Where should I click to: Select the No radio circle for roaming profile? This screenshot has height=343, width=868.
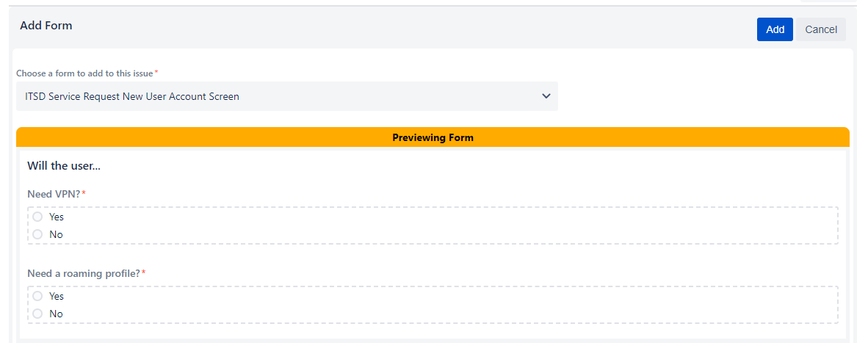37,314
